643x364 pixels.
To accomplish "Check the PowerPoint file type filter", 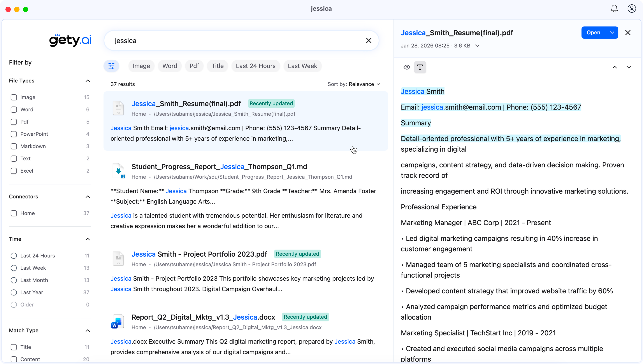I will [x=14, y=134].
